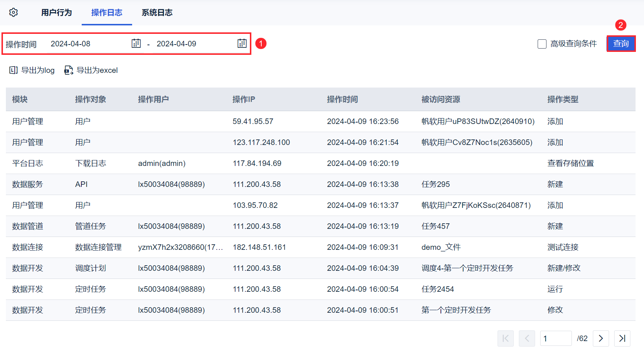Click the settings gear icon
Image resolution: width=644 pixels, height=351 pixels.
(14, 13)
